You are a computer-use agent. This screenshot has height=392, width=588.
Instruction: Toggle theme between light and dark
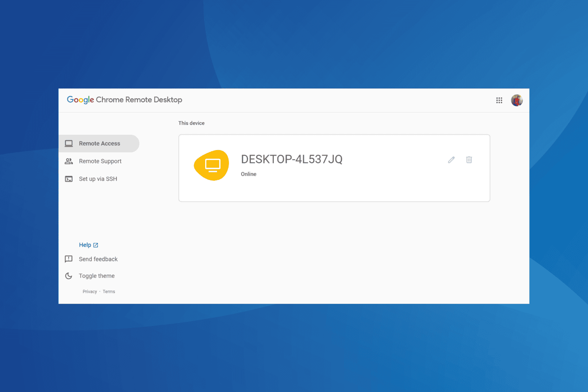96,276
